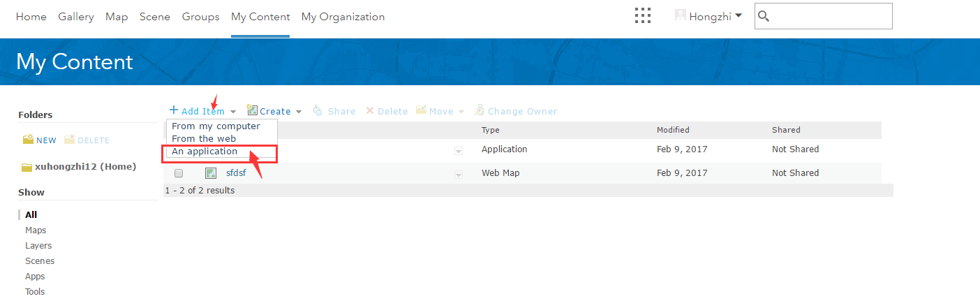
Task: Open Application row item options arrow
Action: click(459, 150)
